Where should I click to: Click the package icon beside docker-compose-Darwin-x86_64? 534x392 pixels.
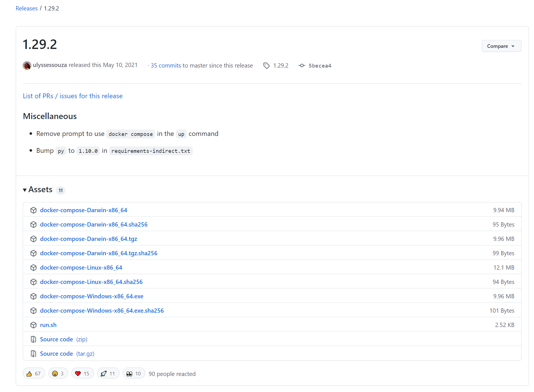pos(33,210)
